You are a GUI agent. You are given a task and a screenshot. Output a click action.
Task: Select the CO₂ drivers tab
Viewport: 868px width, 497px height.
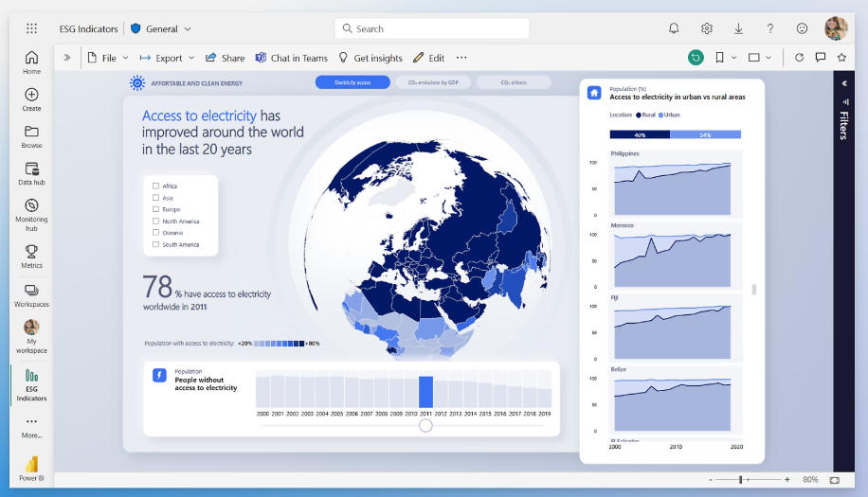513,83
